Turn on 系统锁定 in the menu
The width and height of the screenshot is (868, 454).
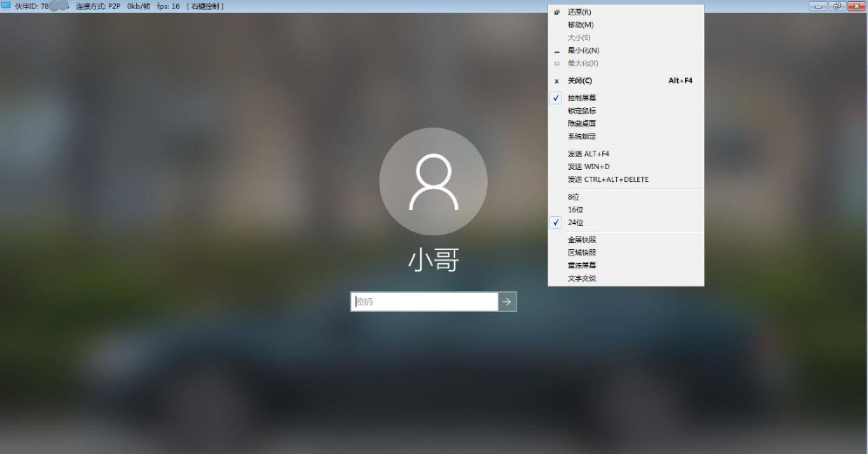626,136
